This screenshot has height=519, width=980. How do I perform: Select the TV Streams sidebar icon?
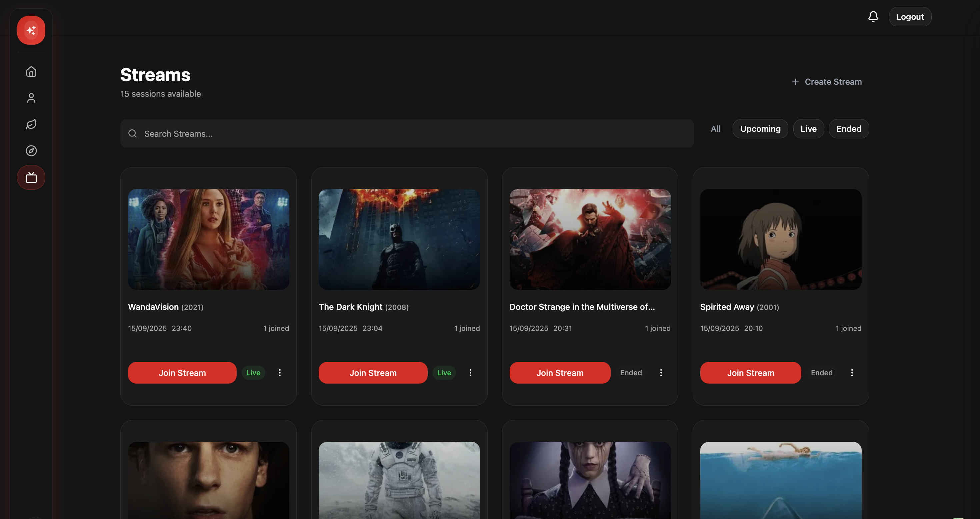[x=31, y=177]
